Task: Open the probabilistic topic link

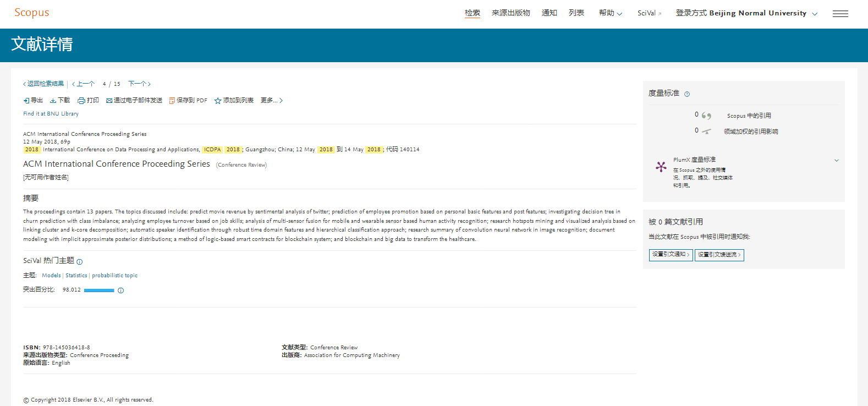Action: [x=115, y=276]
